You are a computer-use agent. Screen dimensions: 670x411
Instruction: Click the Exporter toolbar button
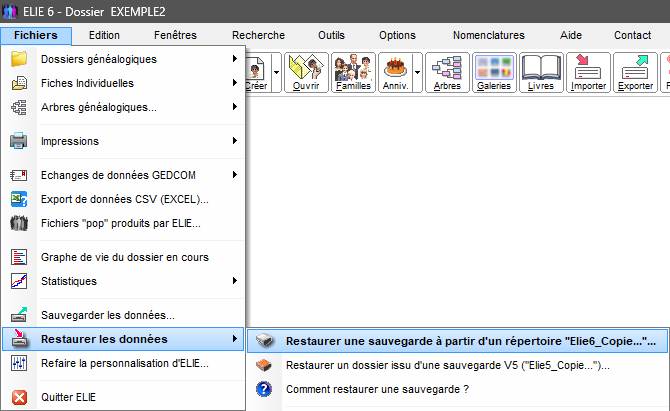tap(635, 73)
